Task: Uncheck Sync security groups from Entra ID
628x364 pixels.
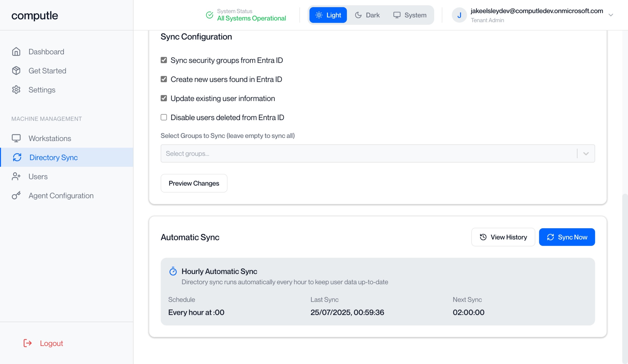Action: [164, 60]
